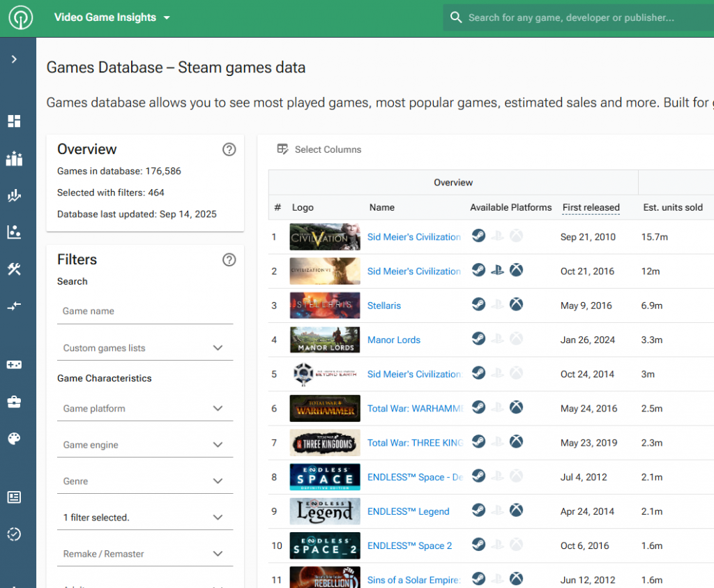Open the palette icon in sidebar
The height and width of the screenshot is (588, 714).
click(x=14, y=439)
